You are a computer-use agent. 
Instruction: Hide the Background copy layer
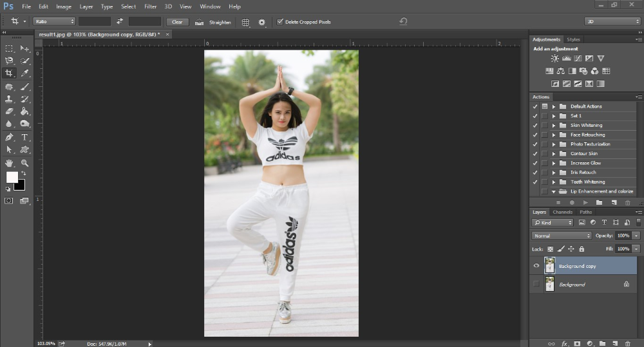click(536, 266)
